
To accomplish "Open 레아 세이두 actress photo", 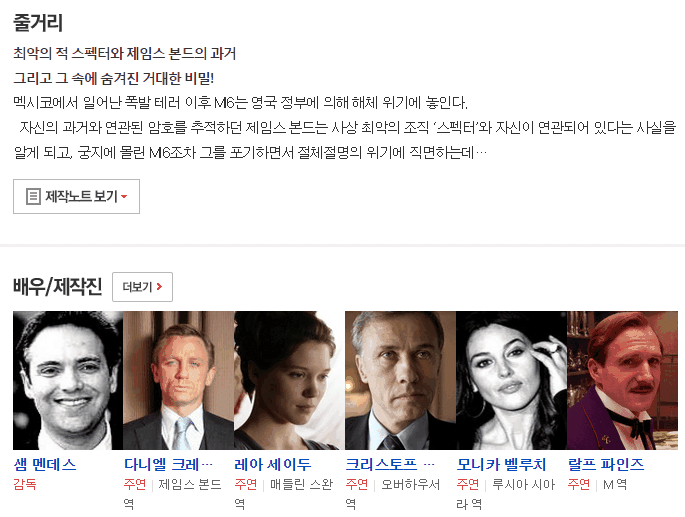I will click(x=289, y=380).
